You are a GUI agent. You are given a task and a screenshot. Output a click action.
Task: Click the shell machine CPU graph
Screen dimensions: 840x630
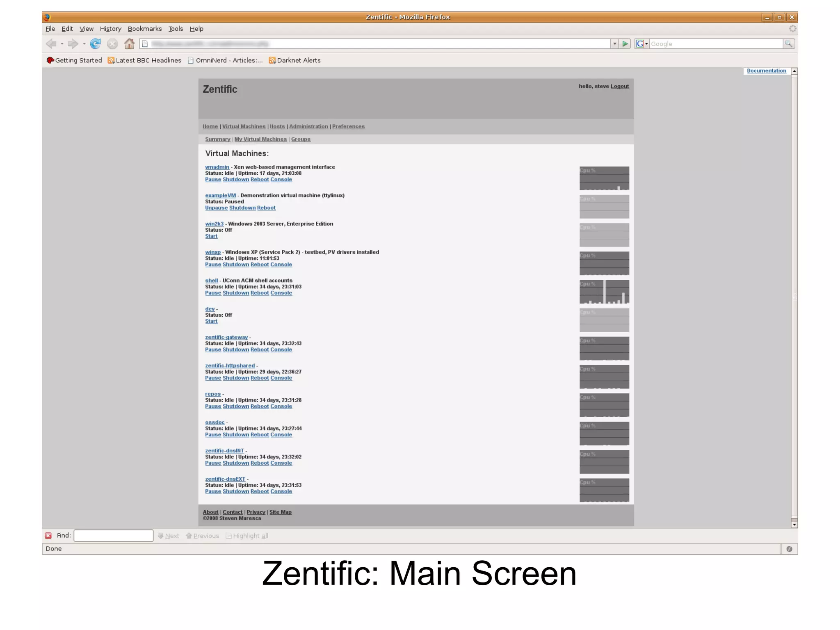pyautogui.click(x=604, y=292)
